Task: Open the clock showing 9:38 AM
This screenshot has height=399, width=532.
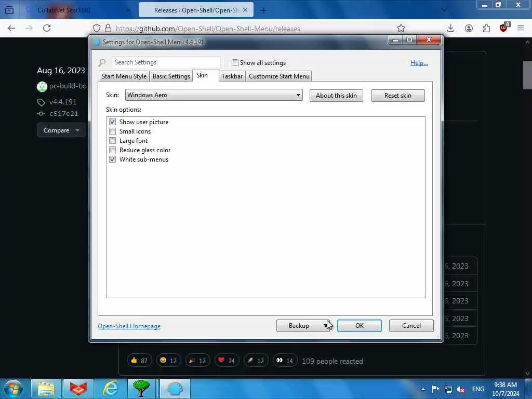Action: click(x=506, y=389)
